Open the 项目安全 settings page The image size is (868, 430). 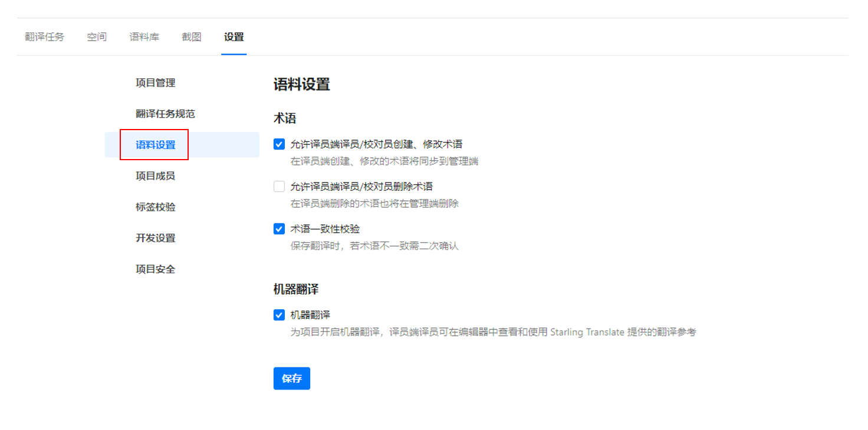pyautogui.click(x=156, y=270)
